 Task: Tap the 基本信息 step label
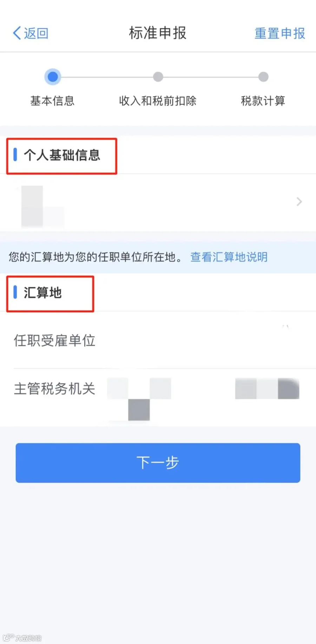click(x=52, y=101)
